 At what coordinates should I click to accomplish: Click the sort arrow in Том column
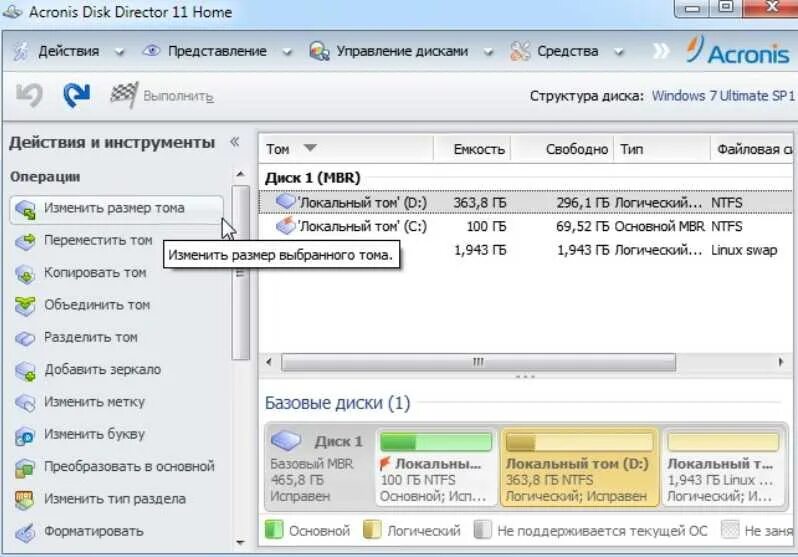(x=310, y=148)
